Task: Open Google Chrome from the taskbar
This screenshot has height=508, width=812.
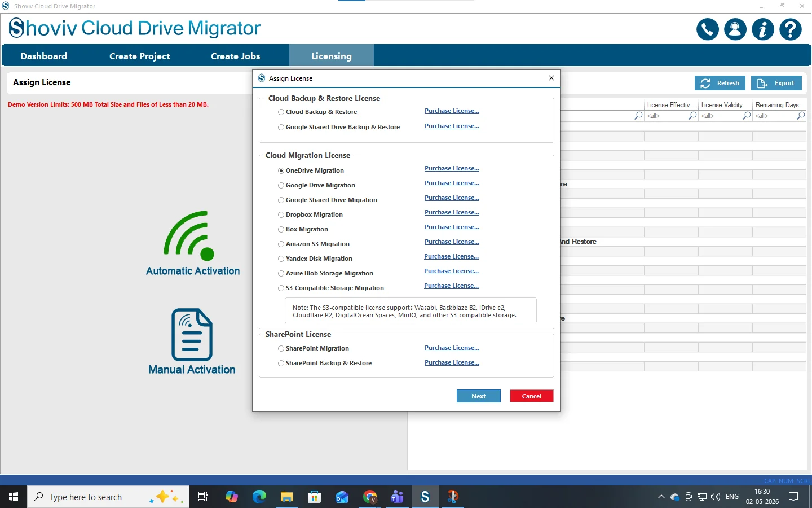Action: pos(370,497)
